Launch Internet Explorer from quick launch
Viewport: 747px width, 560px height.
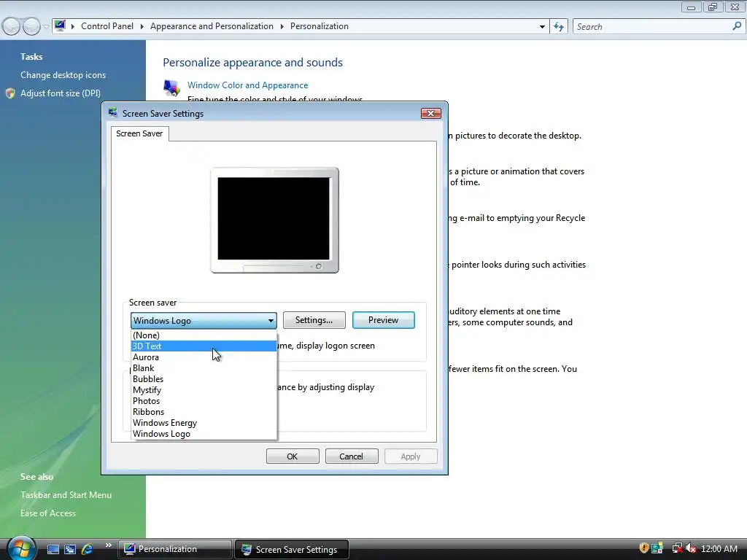point(88,549)
